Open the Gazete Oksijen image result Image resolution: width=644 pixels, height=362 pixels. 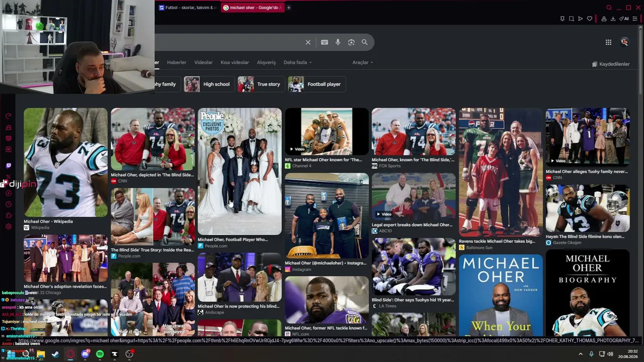click(x=588, y=208)
